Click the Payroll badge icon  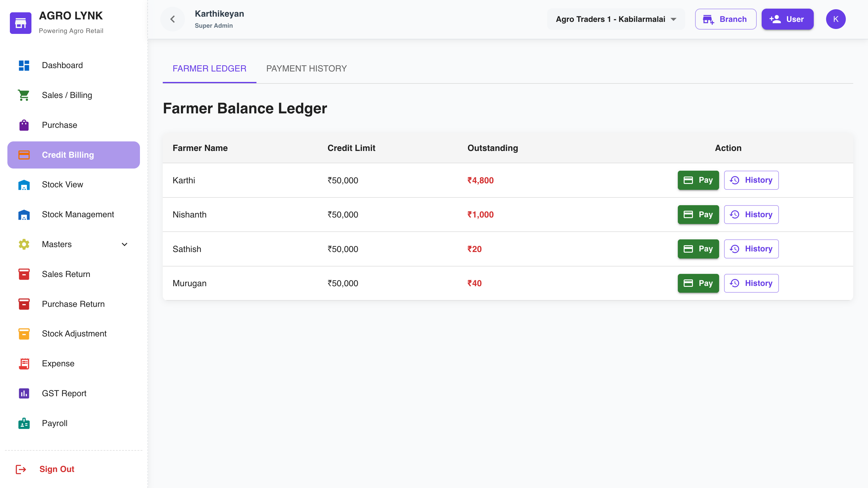[24, 423]
